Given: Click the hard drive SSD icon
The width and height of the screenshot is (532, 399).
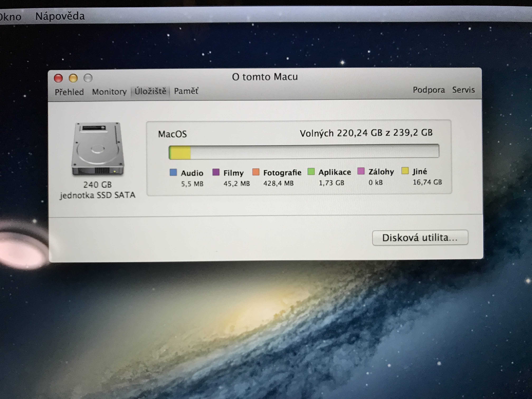Looking at the screenshot, I should [98, 149].
